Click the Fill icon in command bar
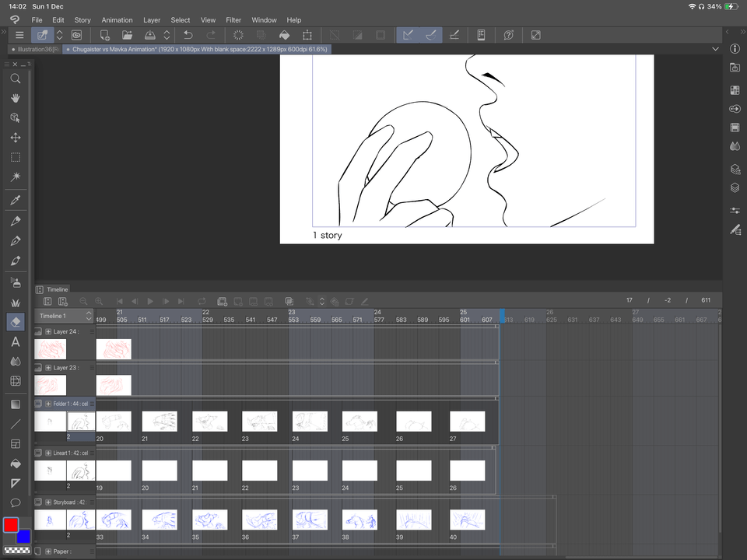This screenshot has width=747, height=560. pos(284,35)
